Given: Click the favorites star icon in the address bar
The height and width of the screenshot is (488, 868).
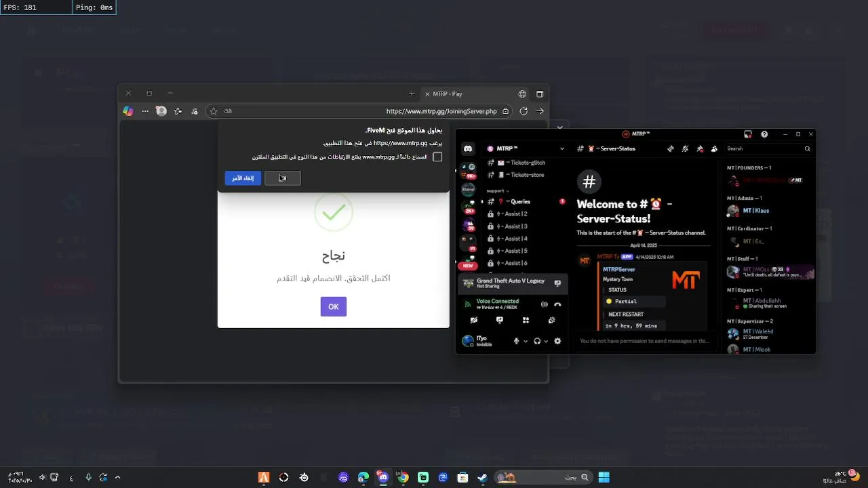Looking at the screenshot, I should click(x=214, y=111).
